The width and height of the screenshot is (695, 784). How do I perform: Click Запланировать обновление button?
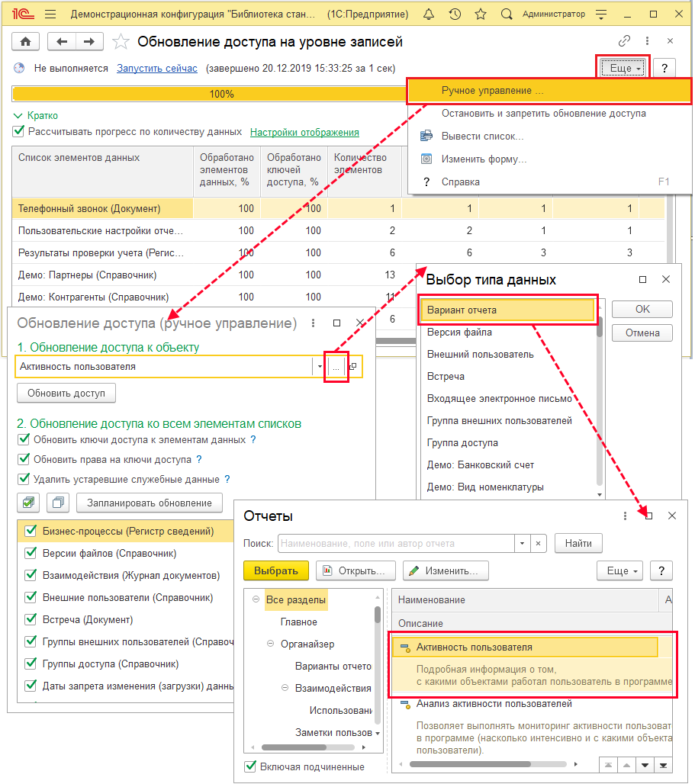coord(149,503)
